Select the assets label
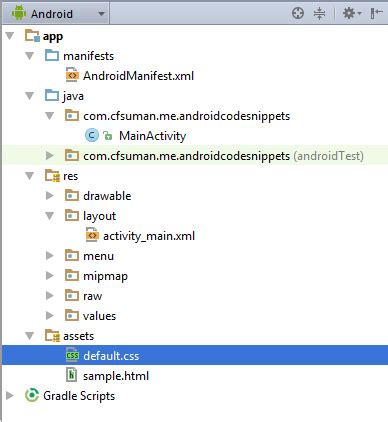The height and width of the screenshot is (422, 388). 79,336
